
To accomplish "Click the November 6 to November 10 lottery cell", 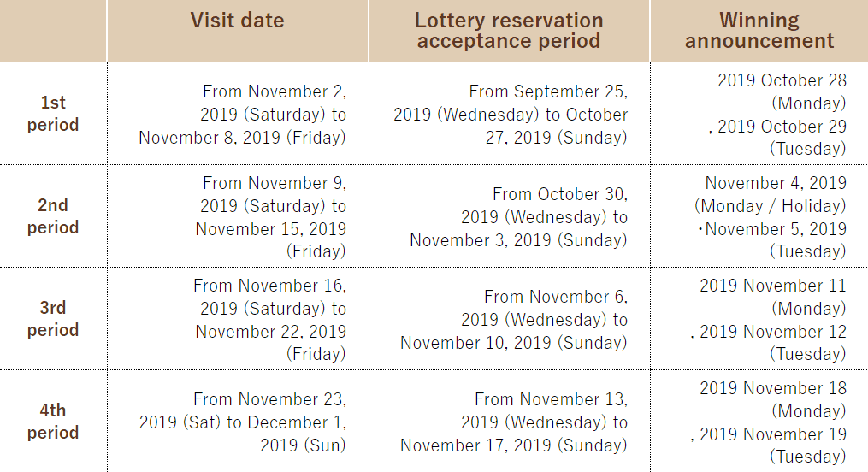I will (510, 319).
